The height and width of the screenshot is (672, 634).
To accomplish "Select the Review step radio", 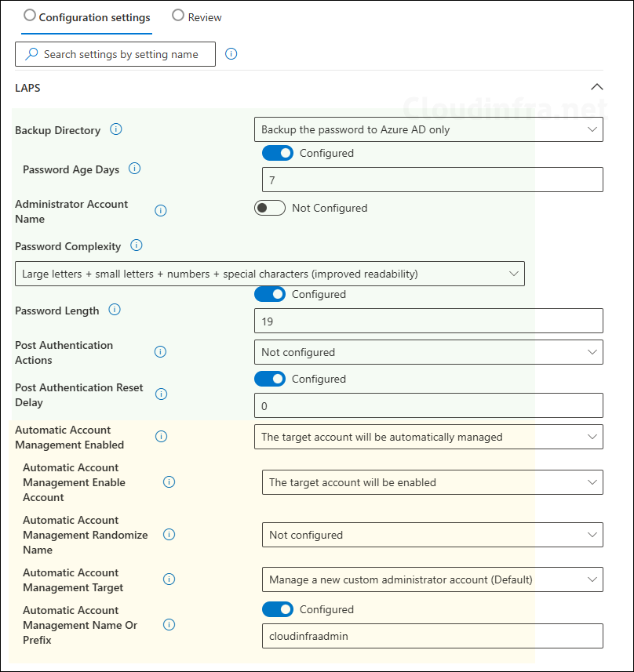I will pyautogui.click(x=178, y=16).
